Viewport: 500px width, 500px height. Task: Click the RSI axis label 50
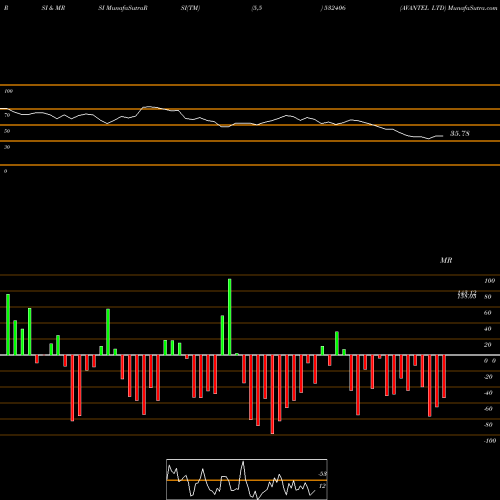7,131
